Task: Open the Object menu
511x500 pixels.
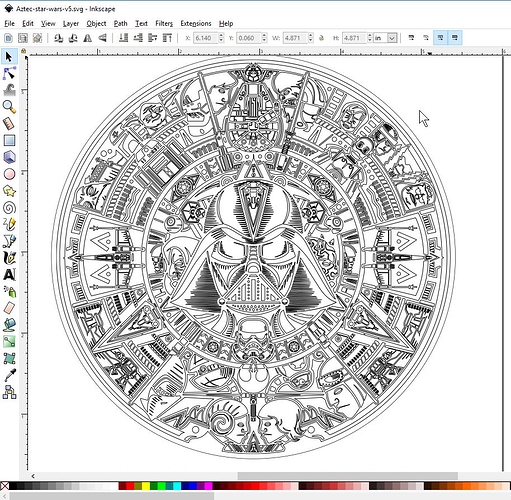Action: pos(96,23)
